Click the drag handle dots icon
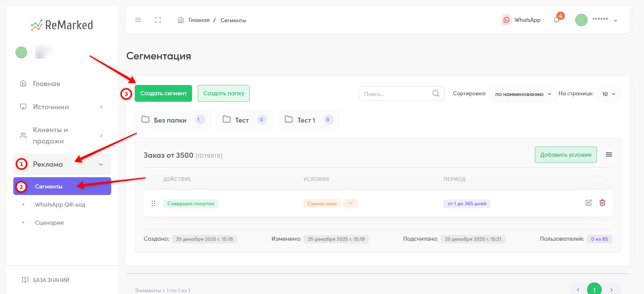Viewport: 644px width, 294px height. coord(153,204)
